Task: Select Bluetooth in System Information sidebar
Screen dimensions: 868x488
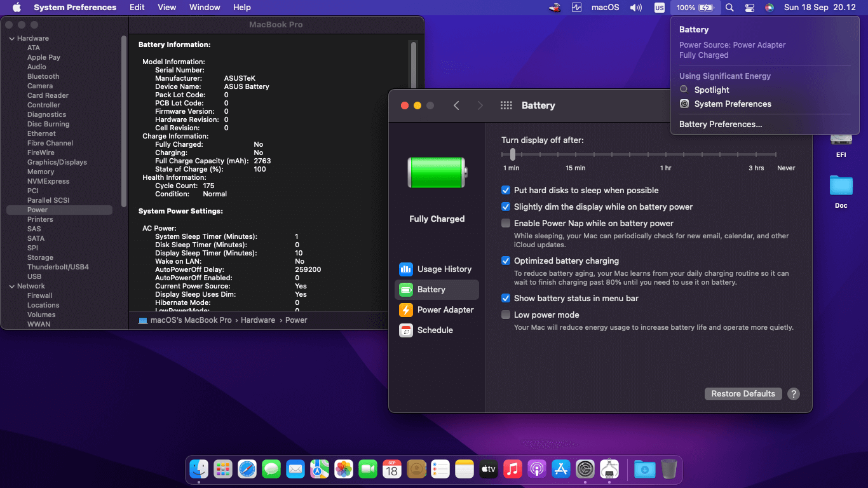Action: (x=43, y=76)
